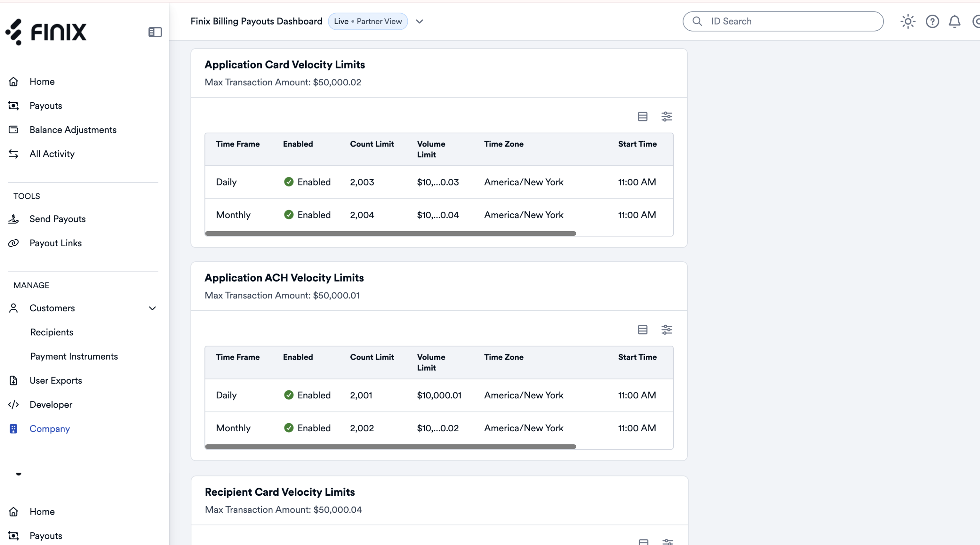Click the Card Velocity table horizontal scrollbar
The height and width of the screenshot is (545, 980).
point(390,234)
